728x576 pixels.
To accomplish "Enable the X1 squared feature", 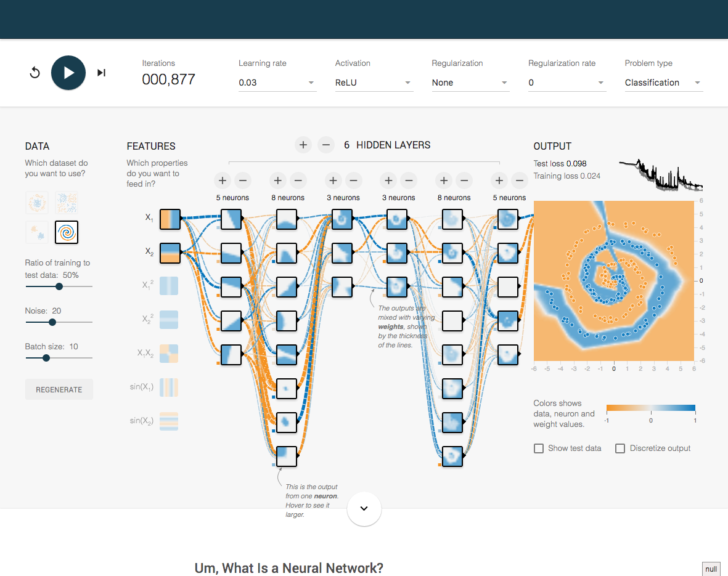I will [x=169, y=286].
